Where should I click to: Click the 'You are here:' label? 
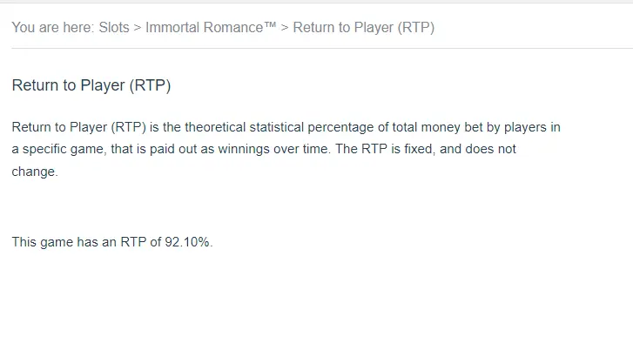[x=53, y=28]
